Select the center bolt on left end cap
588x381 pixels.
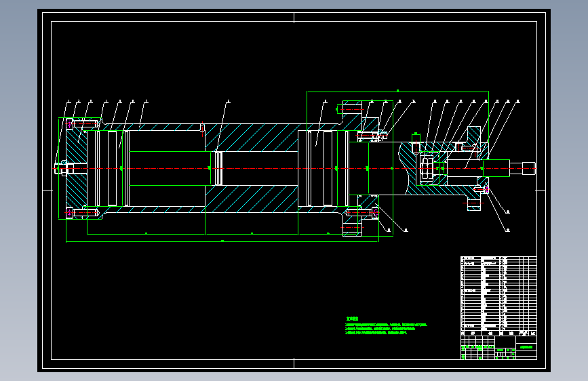pos(64,168)
